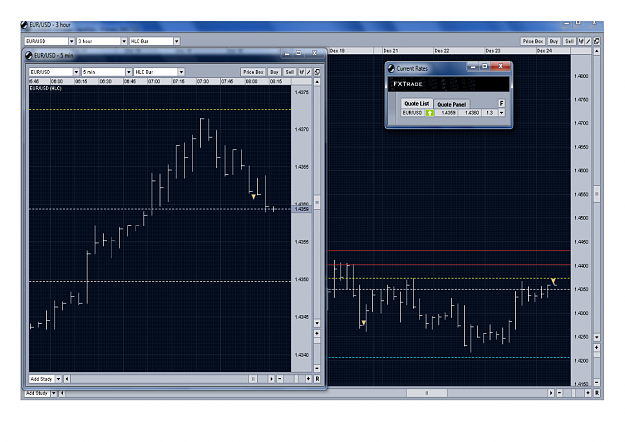Zoom in time axis plus in 3 hour window
Screen dimensions: 625x442
pyautogui.click(x=588, y=393)
